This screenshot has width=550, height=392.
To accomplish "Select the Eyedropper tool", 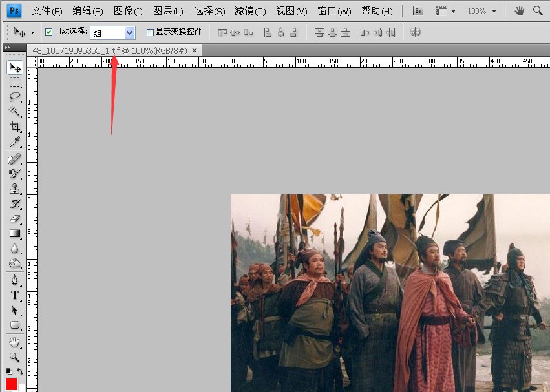I will pos(14,142).
